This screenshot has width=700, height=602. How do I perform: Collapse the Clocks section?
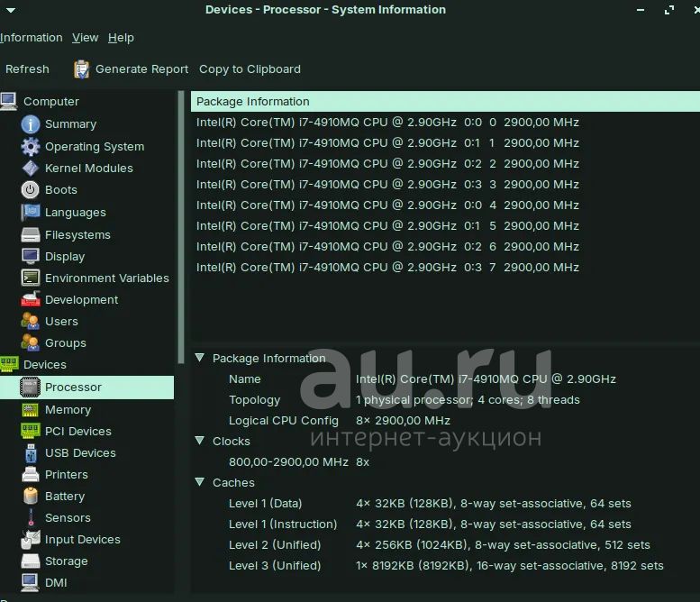pos(200,441)
